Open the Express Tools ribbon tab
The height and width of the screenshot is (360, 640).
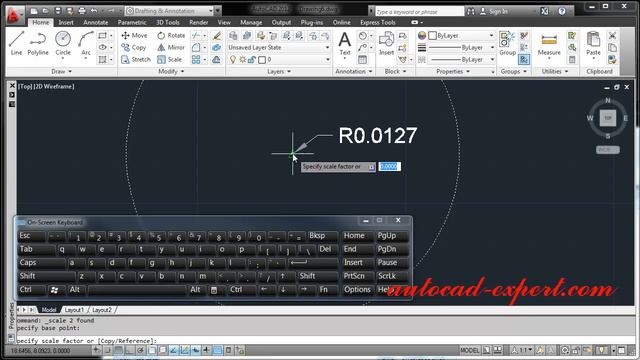click(378, 22)
